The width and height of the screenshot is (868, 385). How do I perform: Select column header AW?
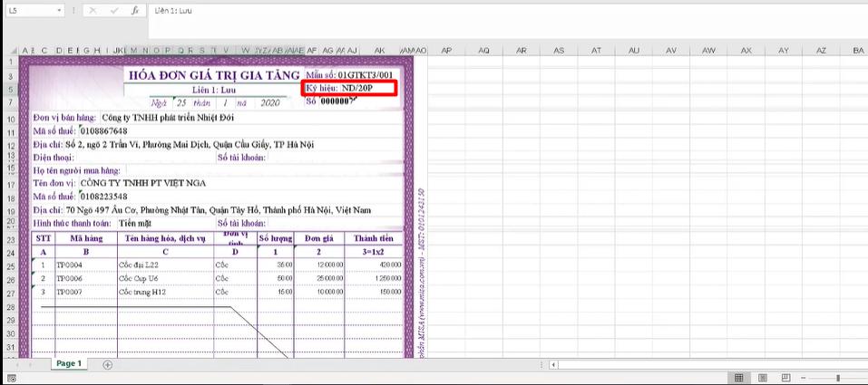[708, 51]
